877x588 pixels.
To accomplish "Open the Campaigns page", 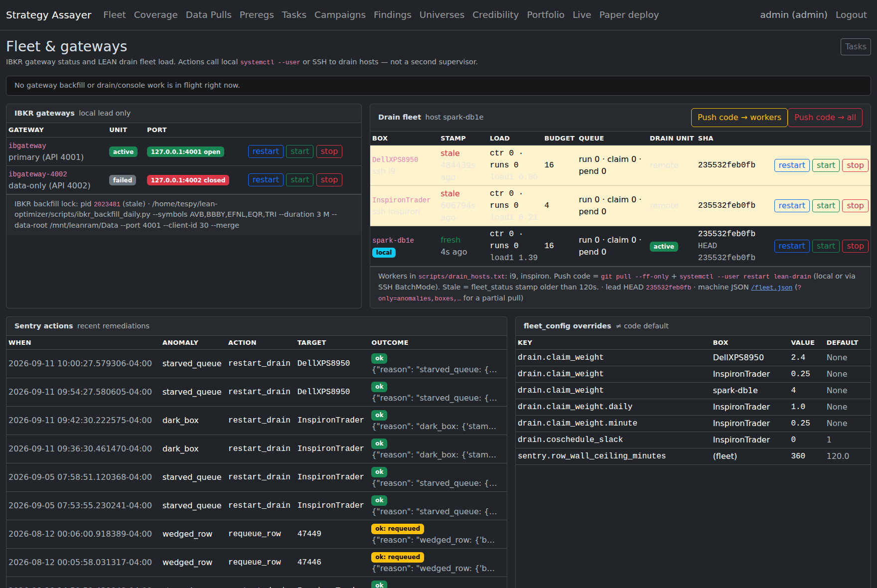I will tap(340, 15).
